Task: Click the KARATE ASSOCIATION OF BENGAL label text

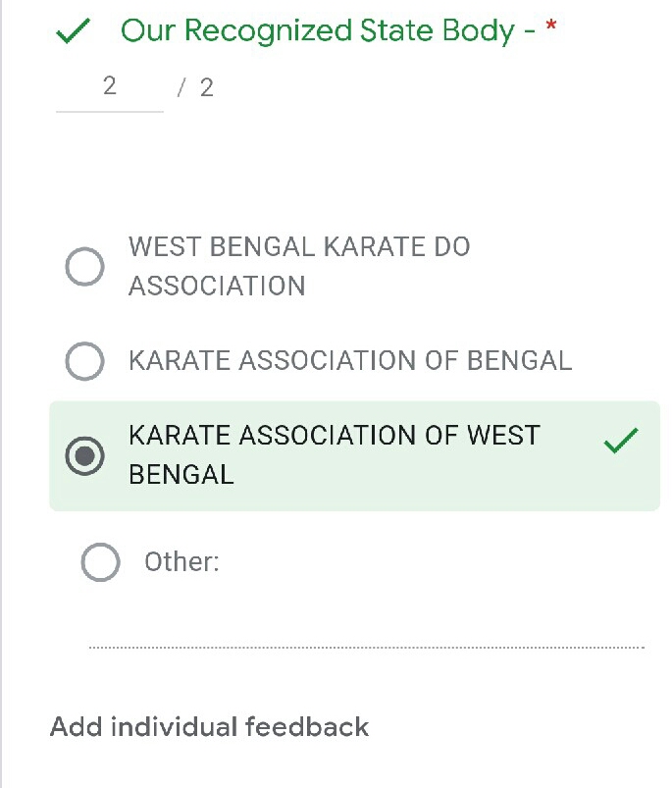Action: click(x=350, y=361)
